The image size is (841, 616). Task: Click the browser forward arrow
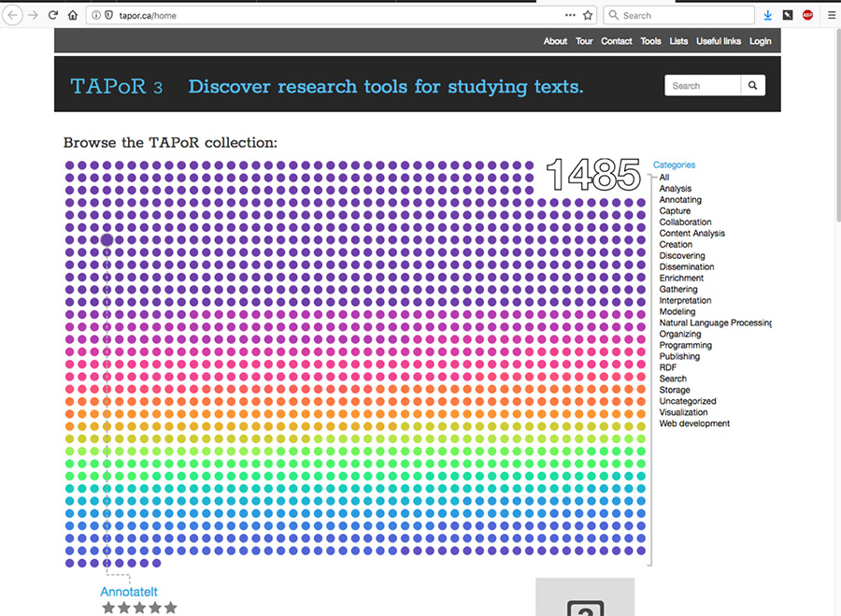click(x=34, y=15)
